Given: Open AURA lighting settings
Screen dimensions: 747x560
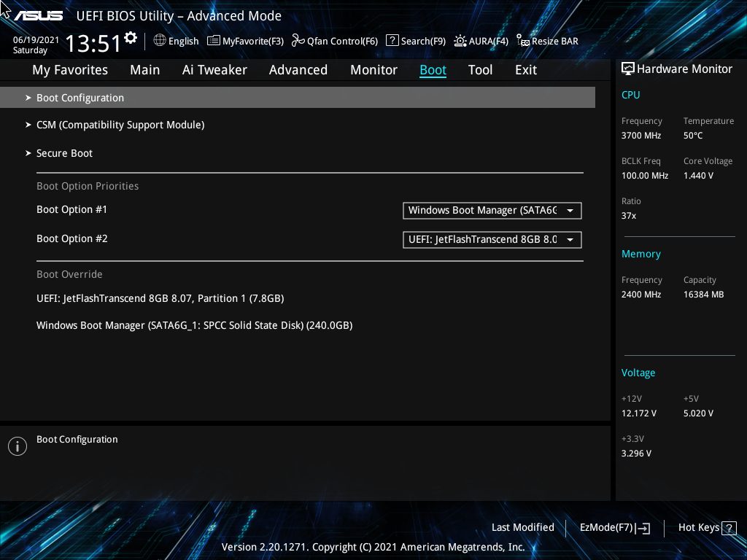Looking at the screenshot, I should 481,41.
